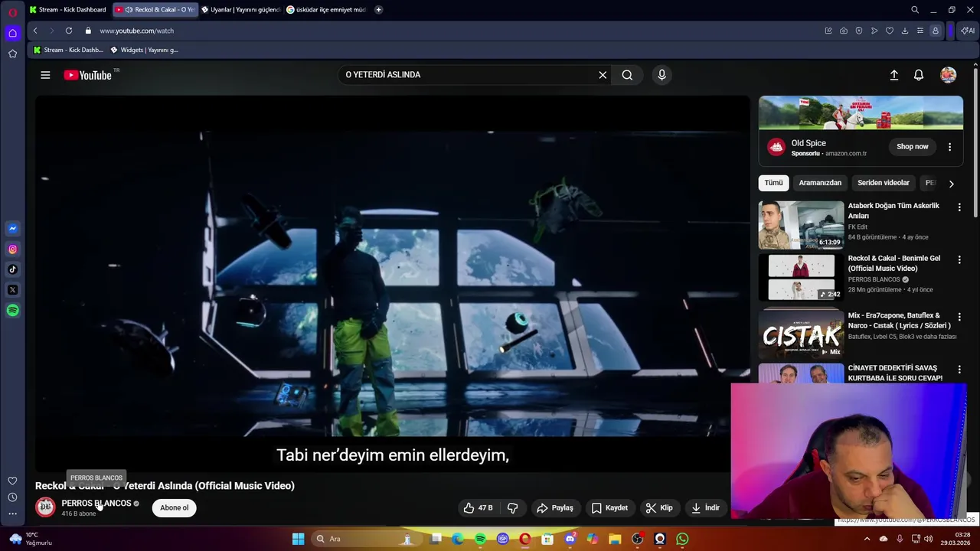Open Opera sidebar bookmarks star

pyautogui.click(x=12, y=54)
